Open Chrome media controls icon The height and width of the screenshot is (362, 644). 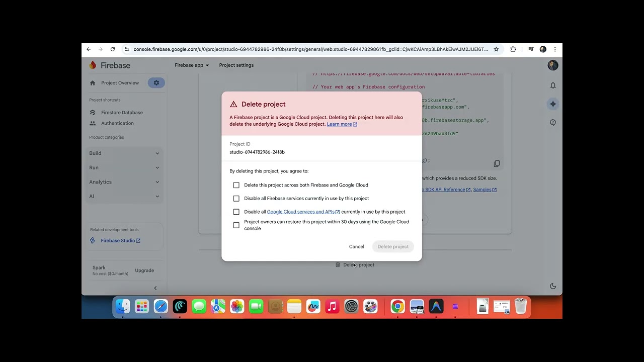(531, 49)
